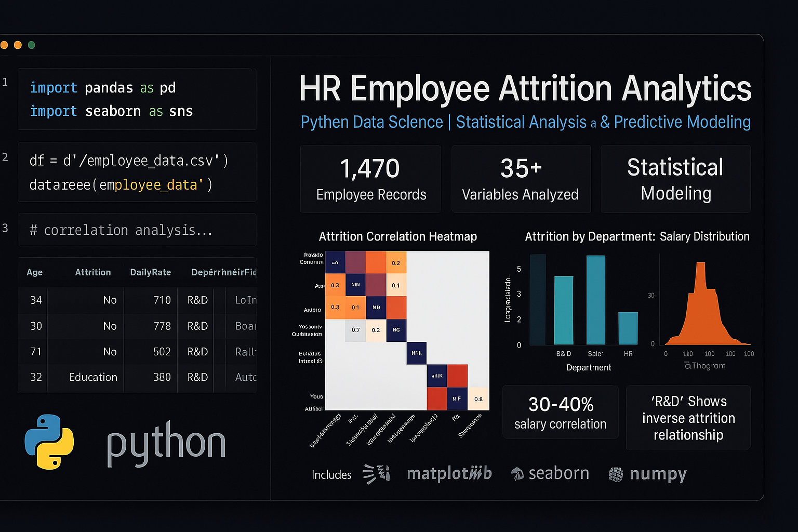The width and height of the screenshot is (798, 532).
Task: Click the Age column header
Action: (x=35, y=272)
